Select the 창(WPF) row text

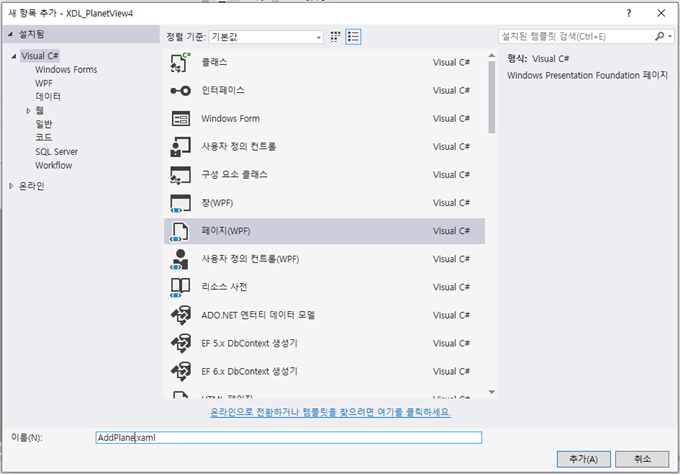[x=217, y=203]
